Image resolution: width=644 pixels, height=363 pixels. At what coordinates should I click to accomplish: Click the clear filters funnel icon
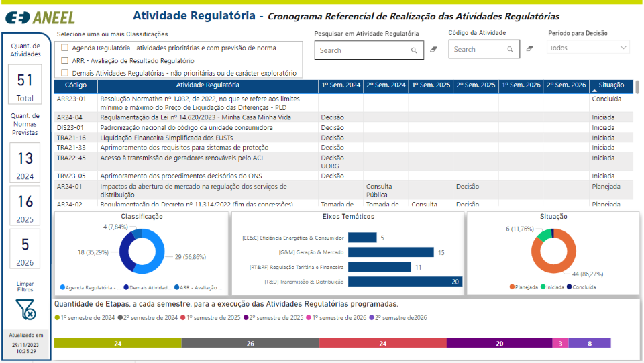click(25, 309)
